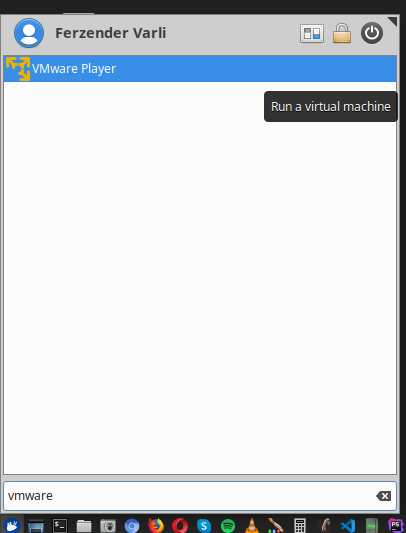Launch VMware Player from search results
406x533 pixels.
[200, 69]
